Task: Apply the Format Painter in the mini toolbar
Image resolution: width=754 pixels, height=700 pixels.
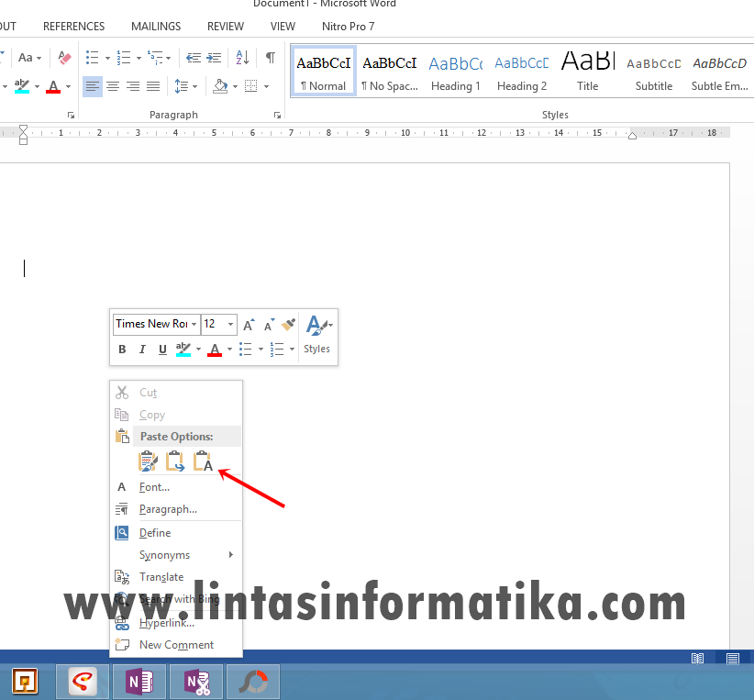Action: (x=287, y=323)
